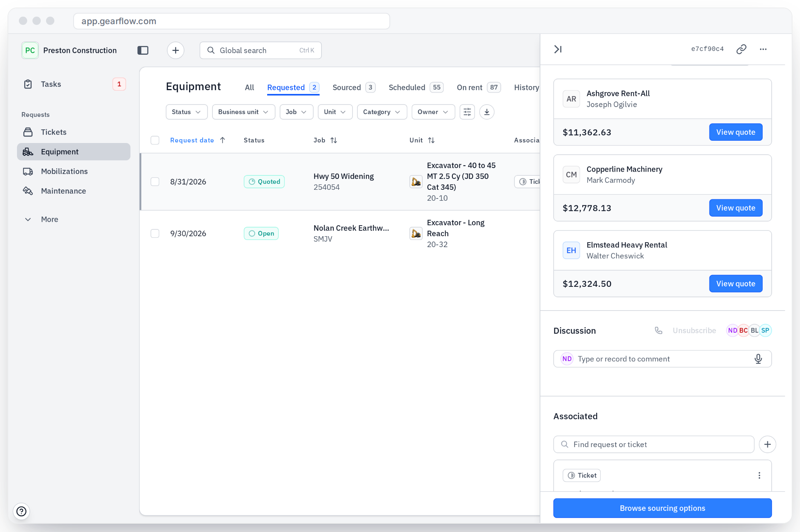This screenshot has height=532, width=800.
Task: Open the Scheduled tab
Action: pos(416,88)
